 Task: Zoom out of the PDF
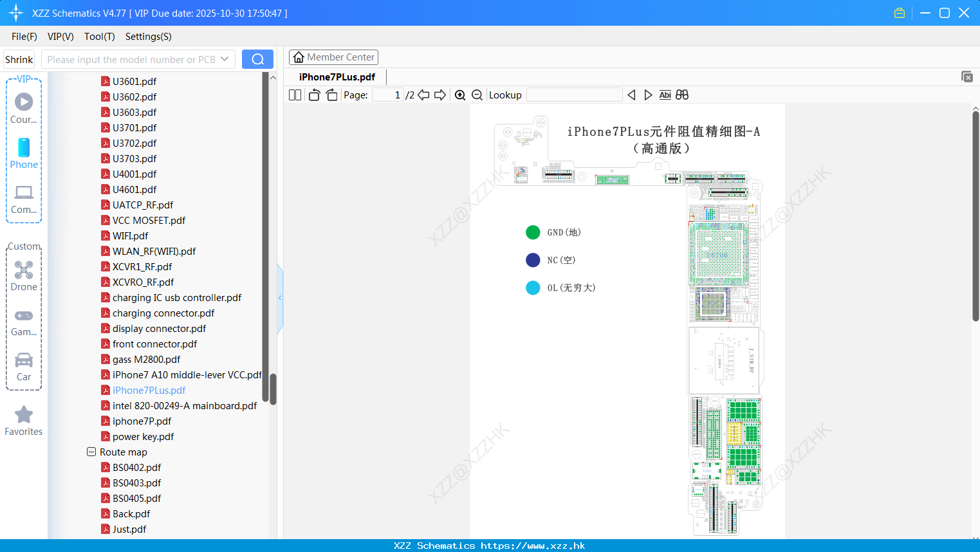coord(477,95)
